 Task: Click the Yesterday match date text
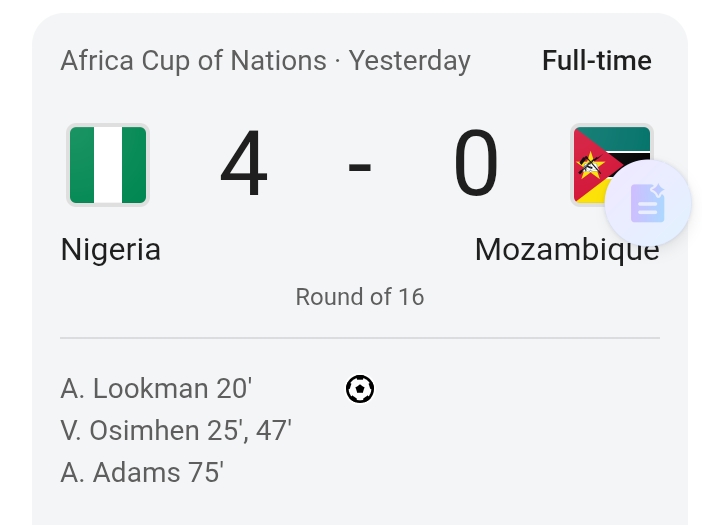tap(409, 61)
